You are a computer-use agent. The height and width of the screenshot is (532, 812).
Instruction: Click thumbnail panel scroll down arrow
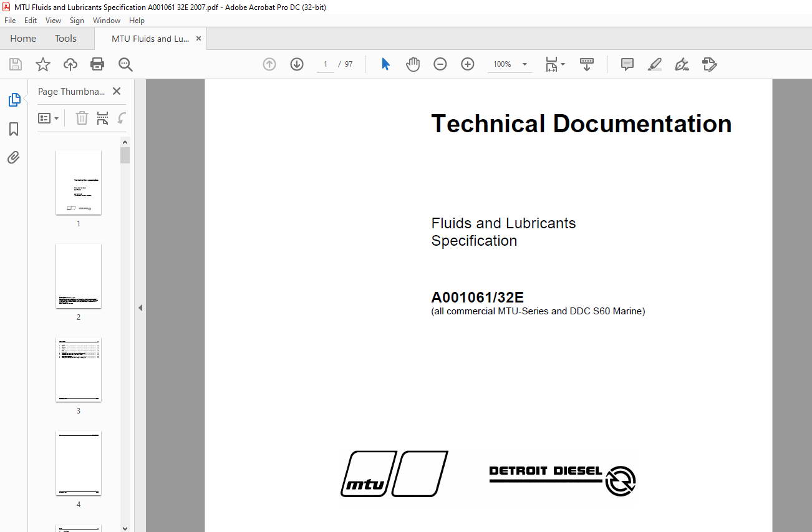(x=125, y=528)
